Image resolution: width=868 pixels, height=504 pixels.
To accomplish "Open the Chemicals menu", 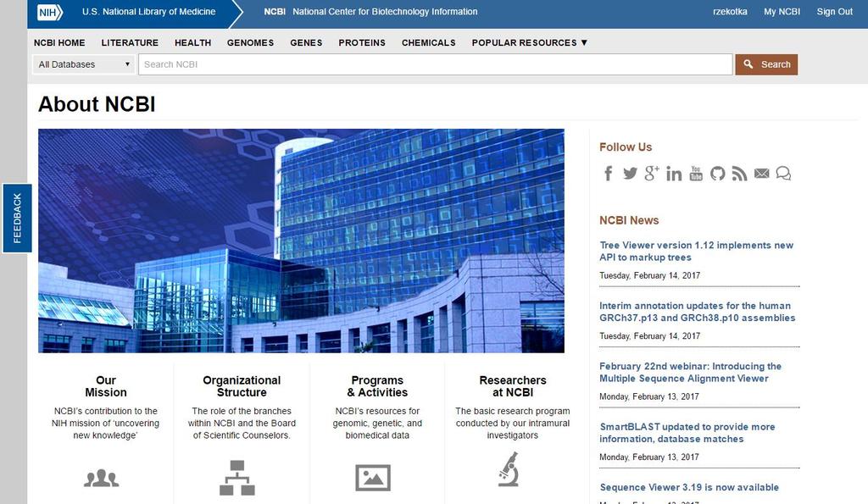I will [x=428, y=42].
